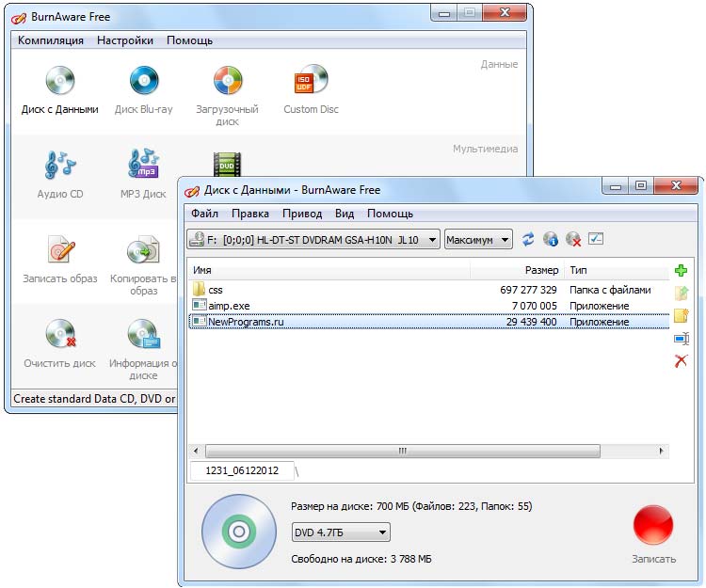This screenshot has width=706, height=588.
Task: Open Файл menu
Action: (x=204, y=214)
